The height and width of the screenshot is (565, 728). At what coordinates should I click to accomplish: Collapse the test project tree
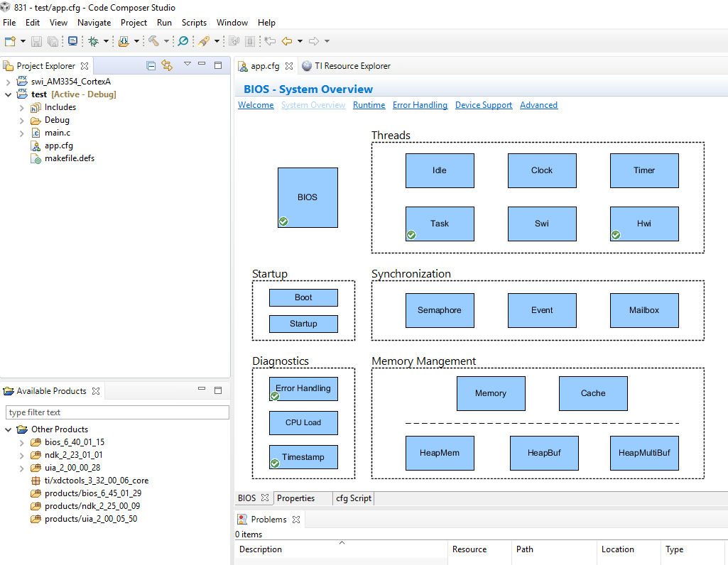click(x=8, y=94)
